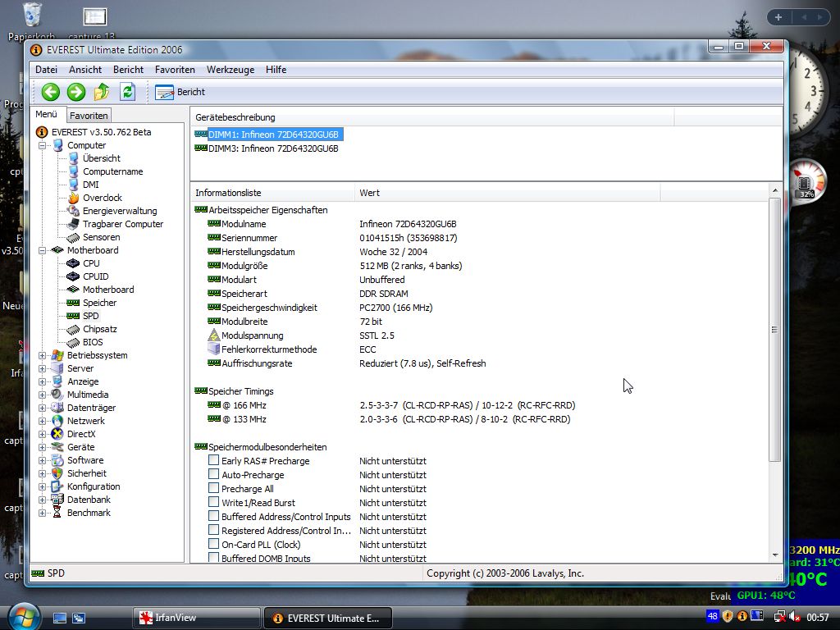This screenshot has width=840, height=630.
Task: Expand the Anzeige tree node
Action: (x=43, y=381)
